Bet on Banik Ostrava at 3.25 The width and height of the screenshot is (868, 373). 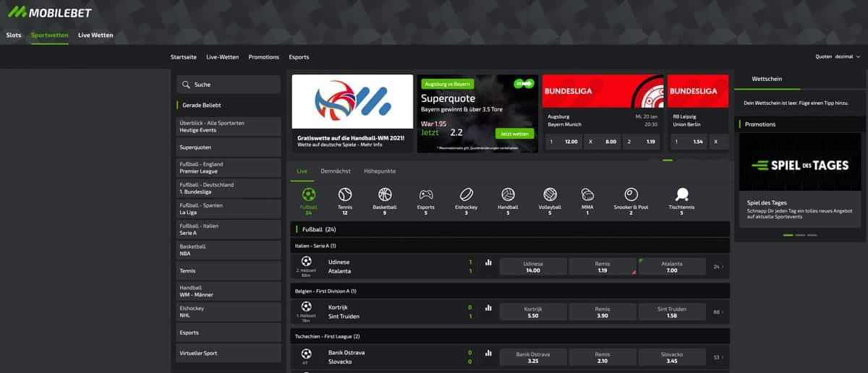coord(532,357)
